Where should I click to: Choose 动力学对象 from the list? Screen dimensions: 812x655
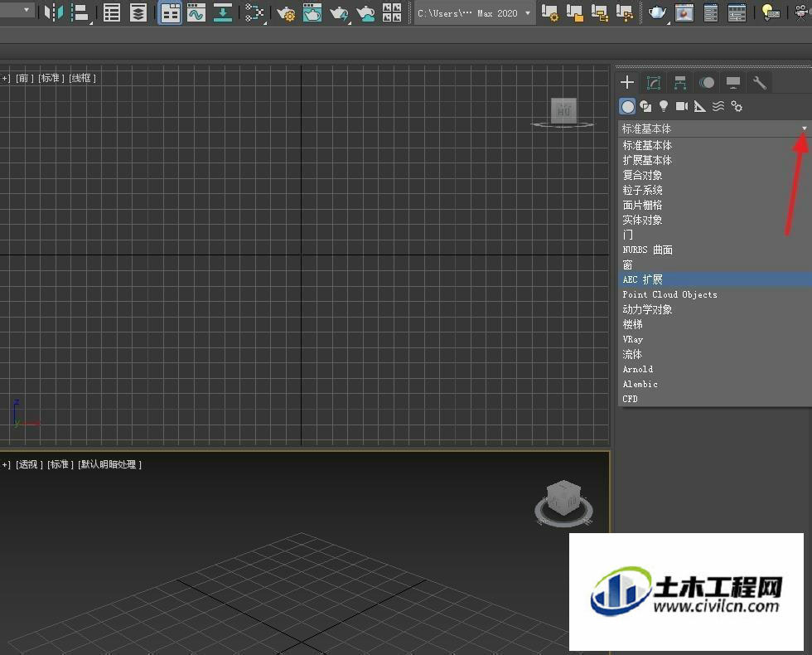(x=714, y=309)
